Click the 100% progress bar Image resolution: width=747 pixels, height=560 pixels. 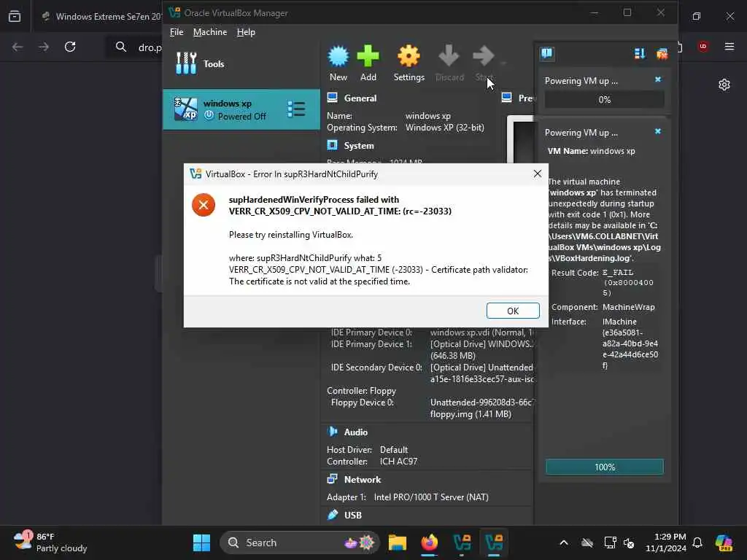[605, 467]
